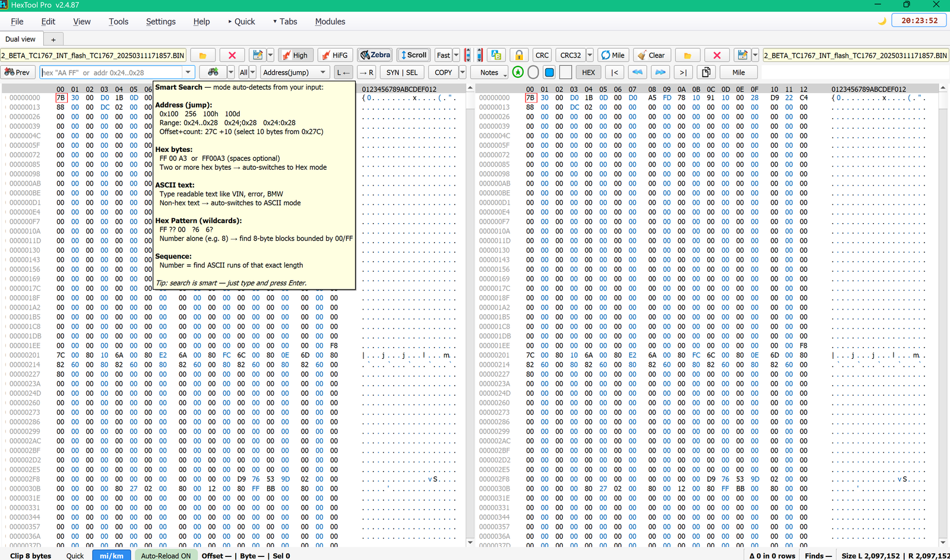Expand left save options dropdown arrow

click(x=270, y=55)
